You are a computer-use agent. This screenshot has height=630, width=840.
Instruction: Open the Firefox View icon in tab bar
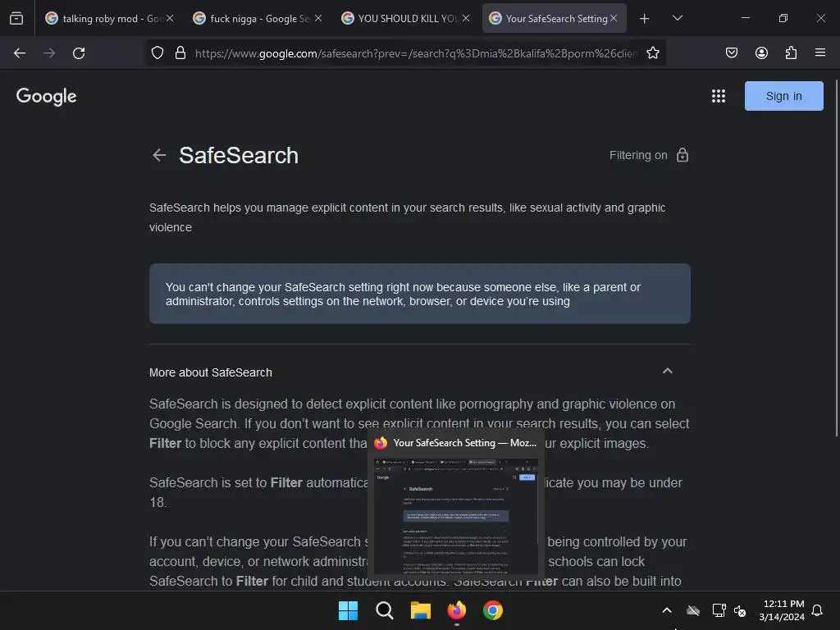[16, 18]
